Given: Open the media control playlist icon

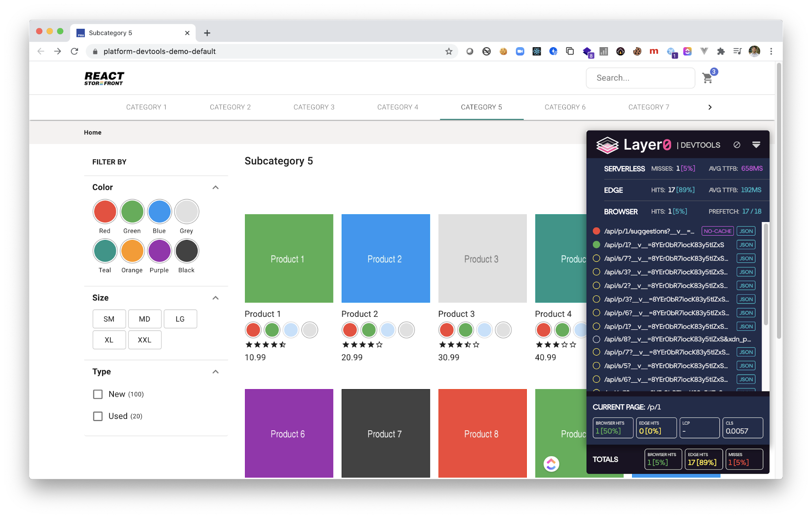Looking at the screenshot, I should tap(737, 51).
